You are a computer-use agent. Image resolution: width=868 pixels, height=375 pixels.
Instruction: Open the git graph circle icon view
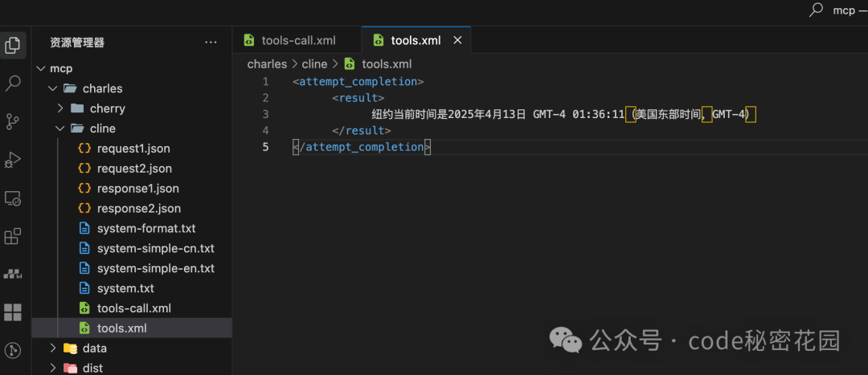coord(13,350)
